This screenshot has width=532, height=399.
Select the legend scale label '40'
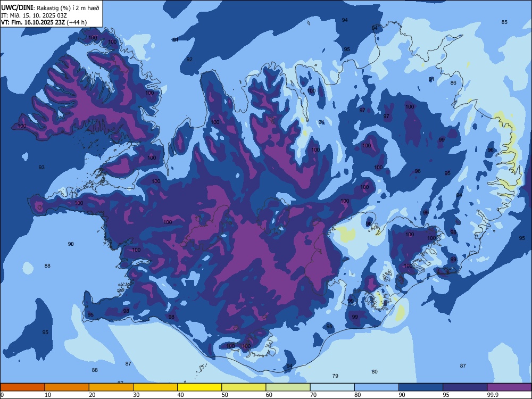[x=180, y=395]
